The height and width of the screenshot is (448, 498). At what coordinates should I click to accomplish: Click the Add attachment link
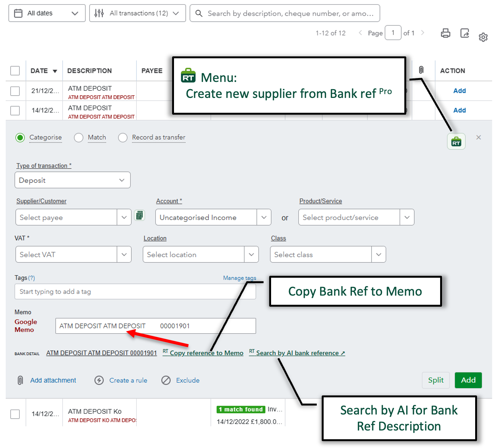coord(53,380)
